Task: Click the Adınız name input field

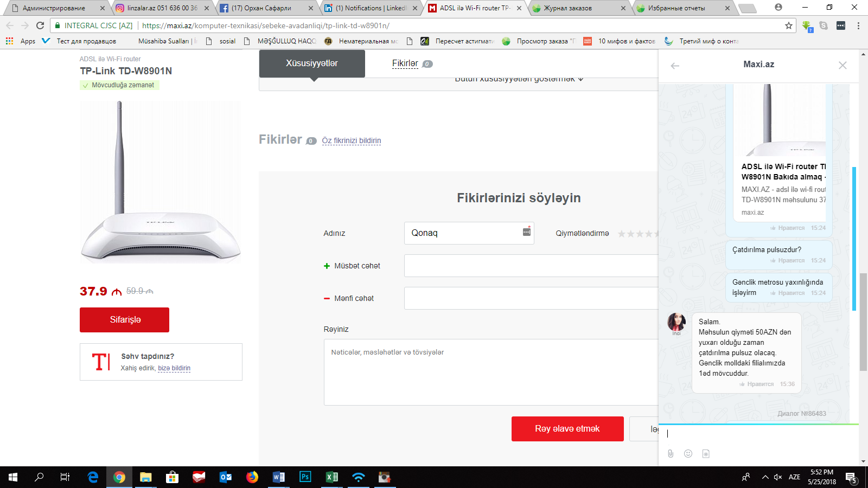Action: point(469,233)
